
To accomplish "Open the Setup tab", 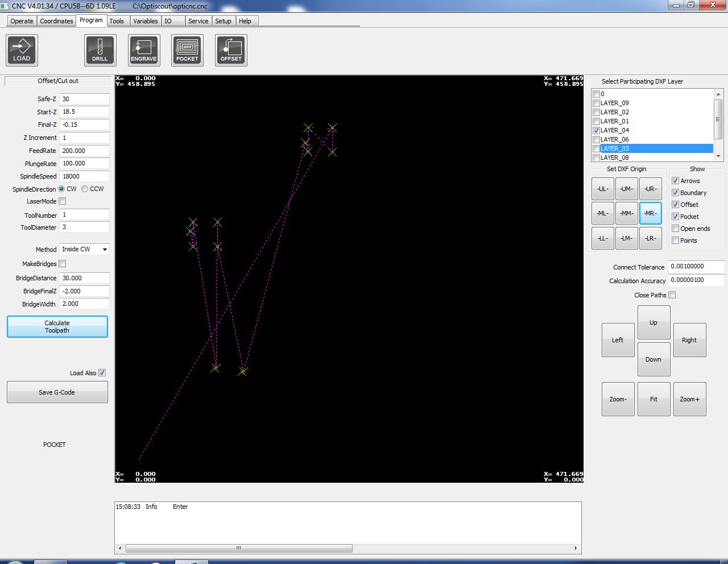I will [x=224, y=21].
